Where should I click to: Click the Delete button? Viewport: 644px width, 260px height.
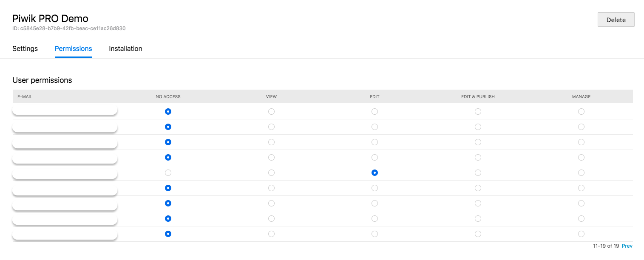[616, 20]
